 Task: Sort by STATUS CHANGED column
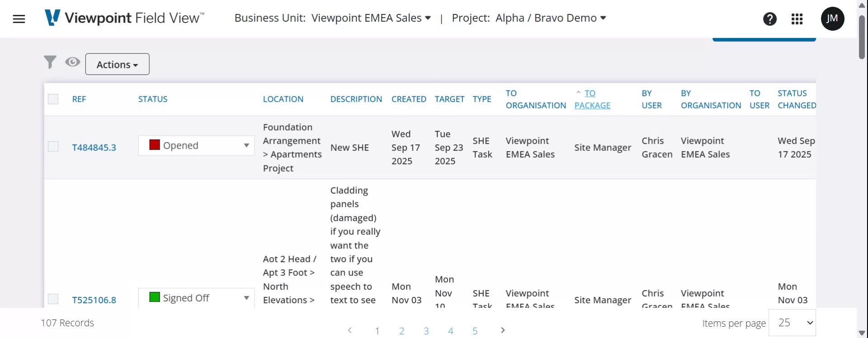[797, 99]
